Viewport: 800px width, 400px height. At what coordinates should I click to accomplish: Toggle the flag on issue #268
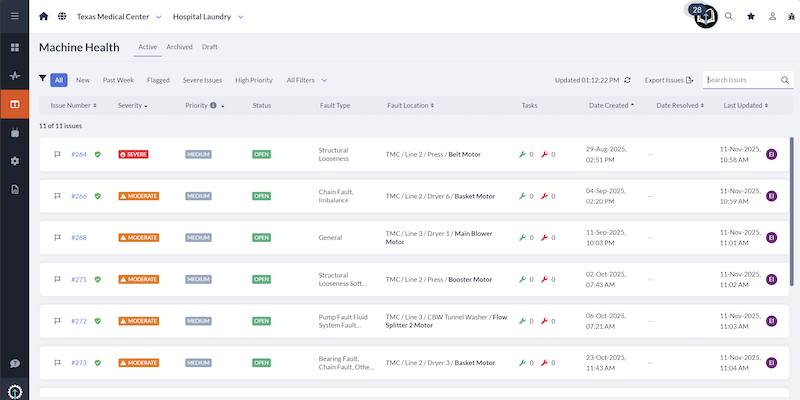pyautogui.click(x=57, y=238)
